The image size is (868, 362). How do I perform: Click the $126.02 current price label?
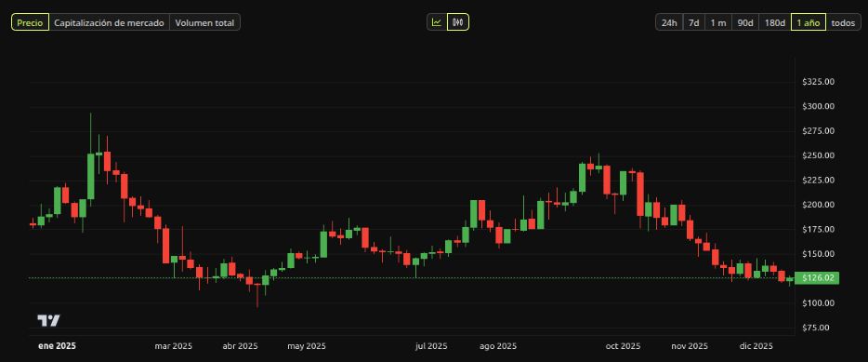[817, 278]
